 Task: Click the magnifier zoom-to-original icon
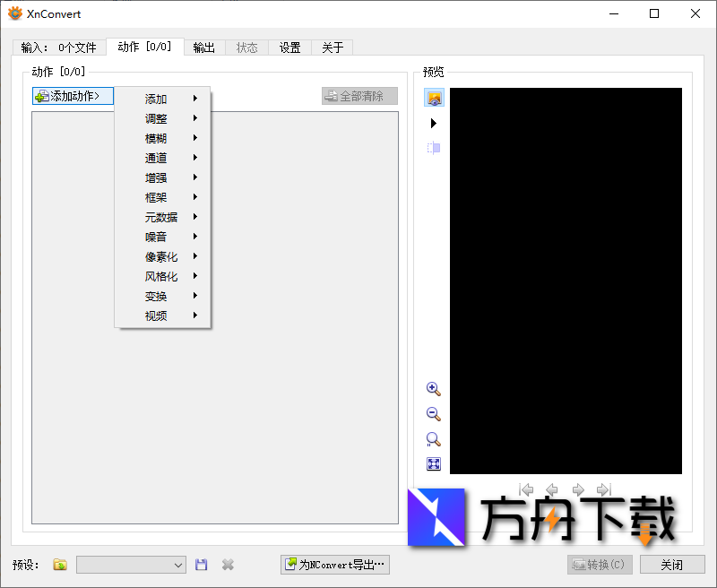tap(434, 439)
